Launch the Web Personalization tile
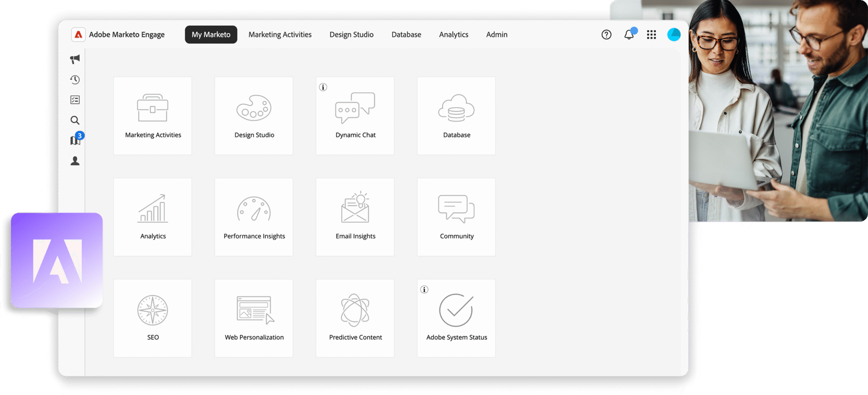Screen dimensions: 868x395 point(254,318)
